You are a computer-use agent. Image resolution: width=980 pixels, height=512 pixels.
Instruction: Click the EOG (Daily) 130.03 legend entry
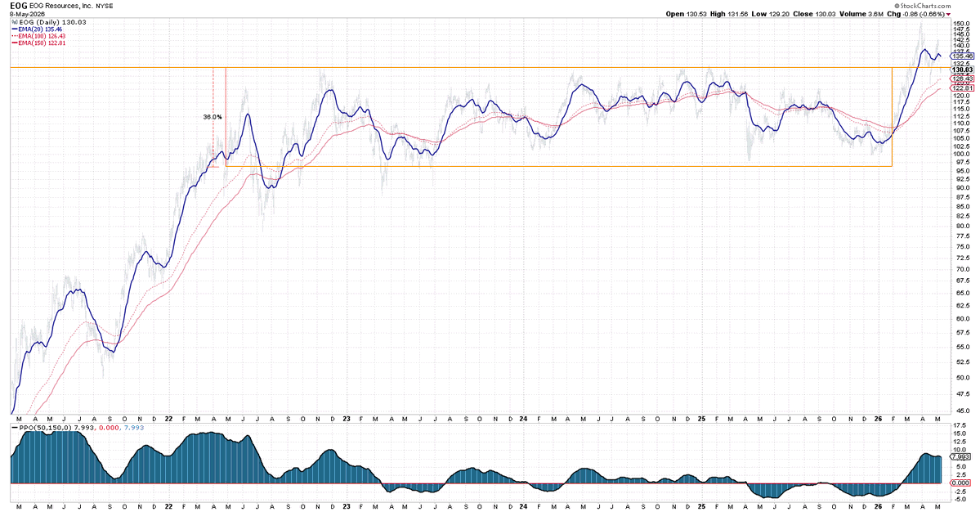pos(52,22)
